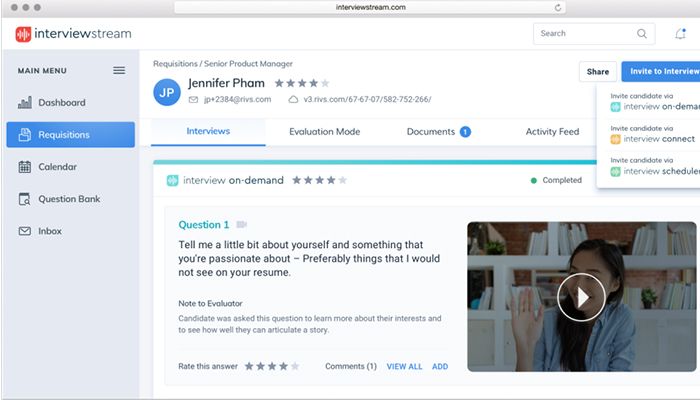Open the v3.rivs.com candidate link

tap(367, 100)
